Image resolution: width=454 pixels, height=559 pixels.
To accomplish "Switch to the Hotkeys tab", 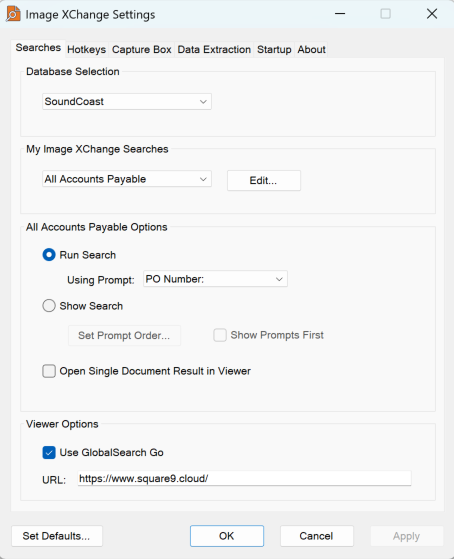I will (x=86, y=50).
